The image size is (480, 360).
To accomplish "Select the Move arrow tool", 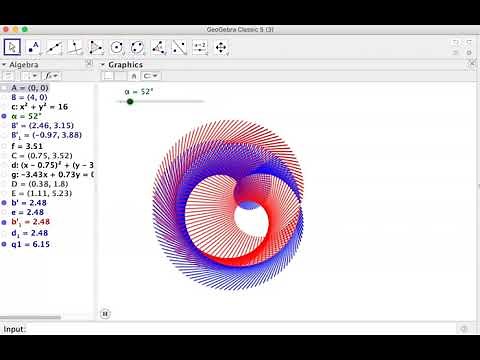I will [12, 47].
